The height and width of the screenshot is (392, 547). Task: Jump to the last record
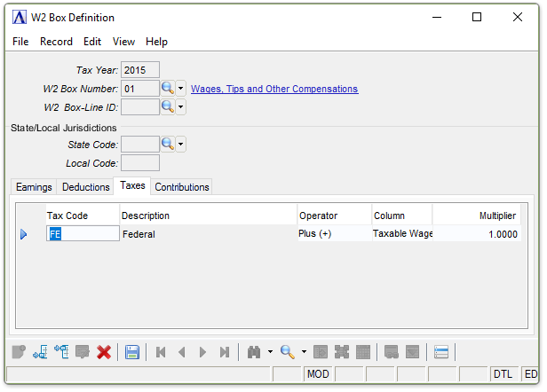225,352
